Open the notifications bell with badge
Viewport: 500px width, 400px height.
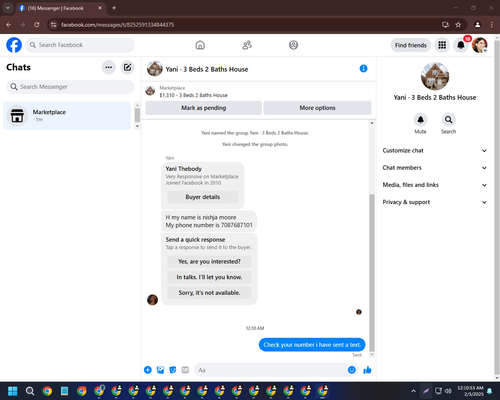coord(461,45)
